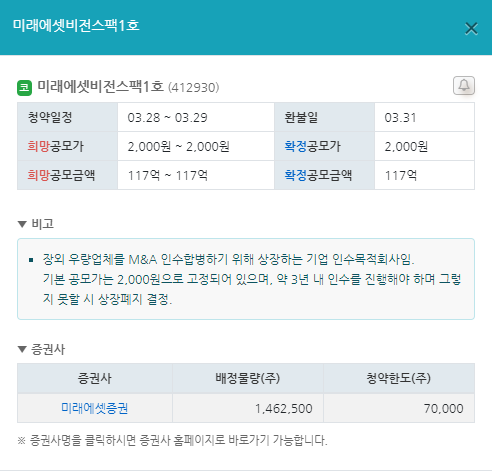Click the 확정공모가 label cell

click(324, 146)
